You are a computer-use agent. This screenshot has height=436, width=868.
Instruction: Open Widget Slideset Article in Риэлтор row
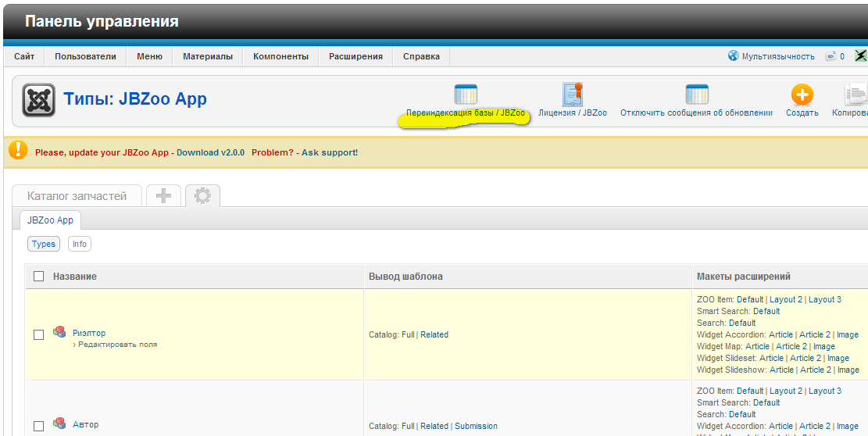(771, 358)
